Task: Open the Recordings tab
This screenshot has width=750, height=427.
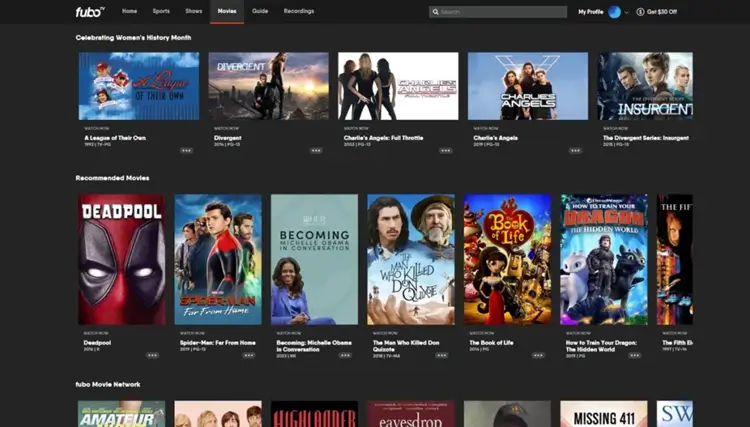Action: (299, 11)
